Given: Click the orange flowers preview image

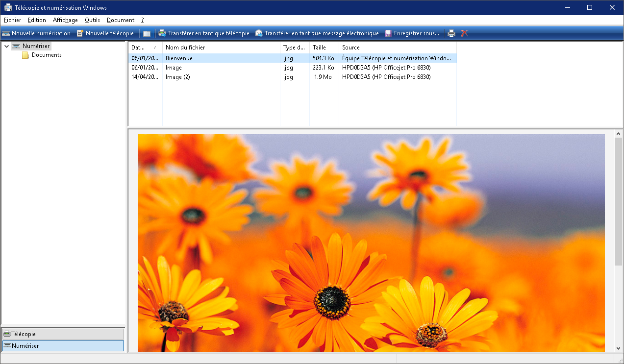Looking at the screenshot, I should pyautogui.click(x=371, y=243).
